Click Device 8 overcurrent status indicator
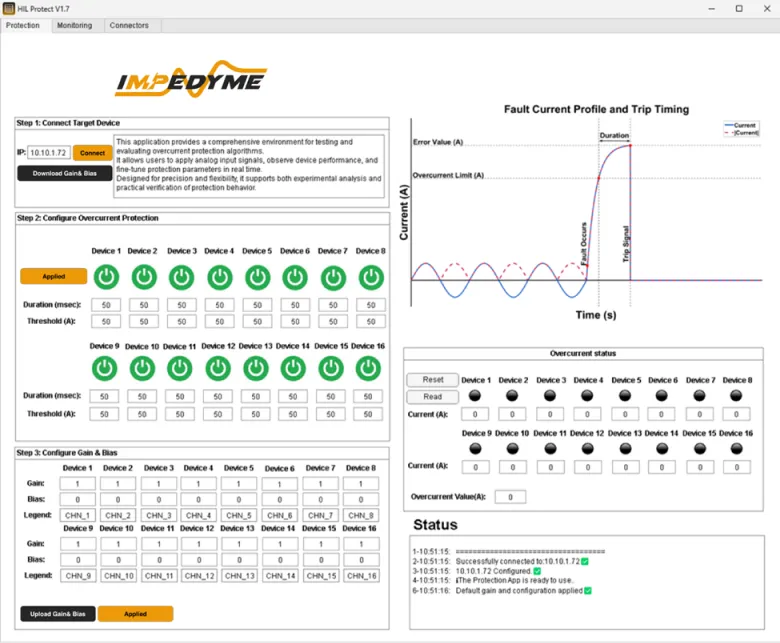Viewport: 780px width, 643px height. (x=737, y=396)
